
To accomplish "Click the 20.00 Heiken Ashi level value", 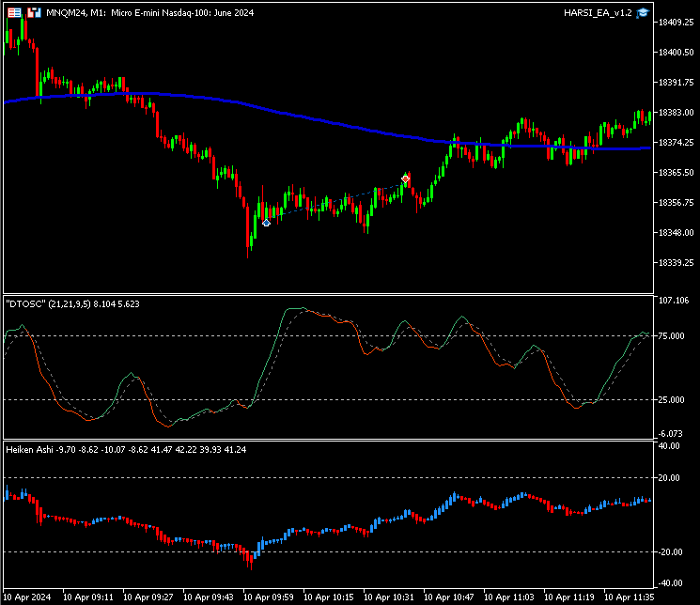I will (x=670, y=478).
